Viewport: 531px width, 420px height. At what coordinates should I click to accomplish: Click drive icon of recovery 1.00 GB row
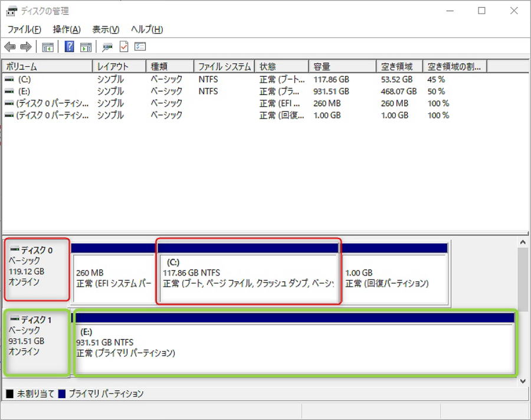click(9, 115)
